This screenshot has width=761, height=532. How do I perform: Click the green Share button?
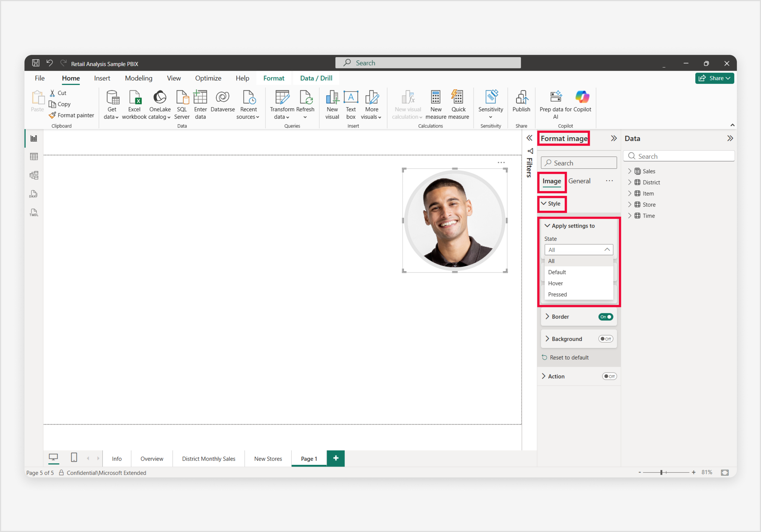(714, 78)
